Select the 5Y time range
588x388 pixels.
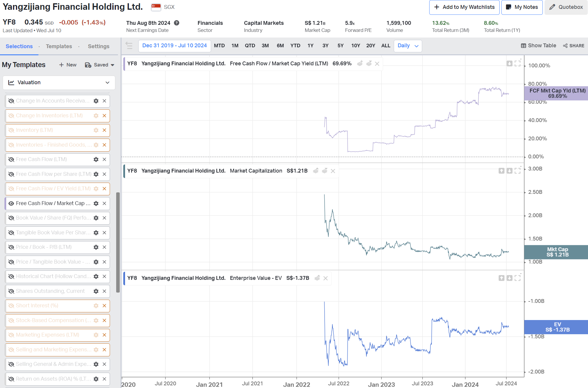pos(341,46)
